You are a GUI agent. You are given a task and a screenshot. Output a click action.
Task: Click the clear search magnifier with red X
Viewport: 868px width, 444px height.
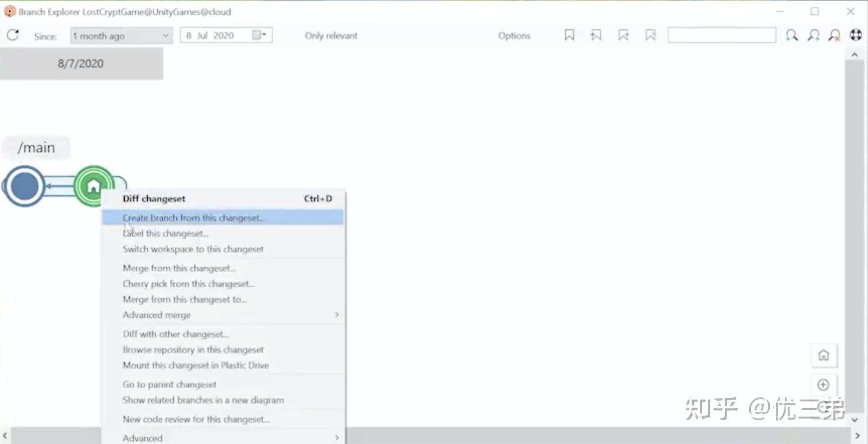834,35
